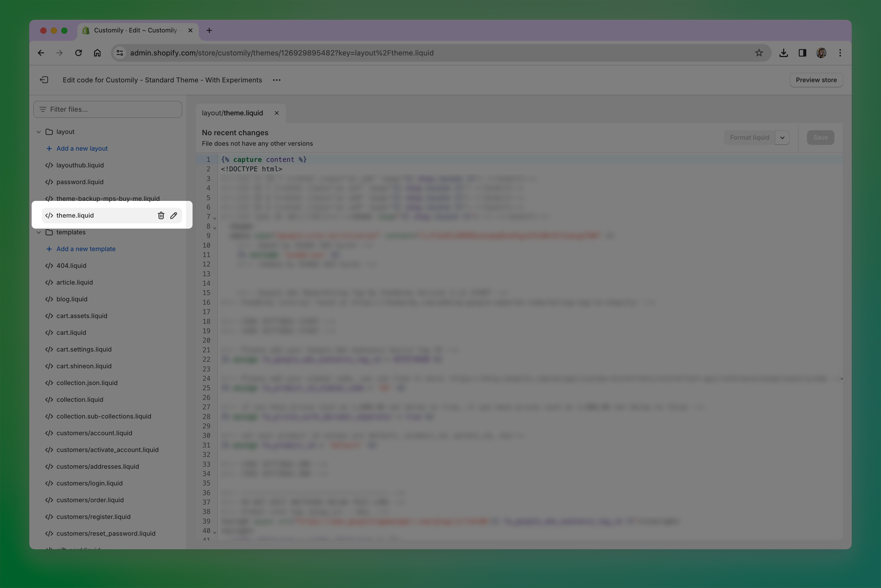881x588 pixels.
Task: Click the code icon beside 404.liquid
Action: tap(49, 265)
